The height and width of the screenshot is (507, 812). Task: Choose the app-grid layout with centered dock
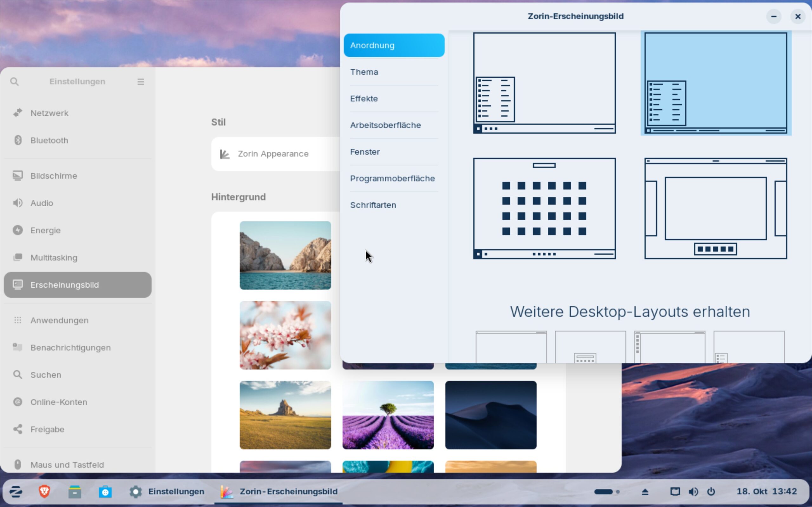[x=544, y=208]
